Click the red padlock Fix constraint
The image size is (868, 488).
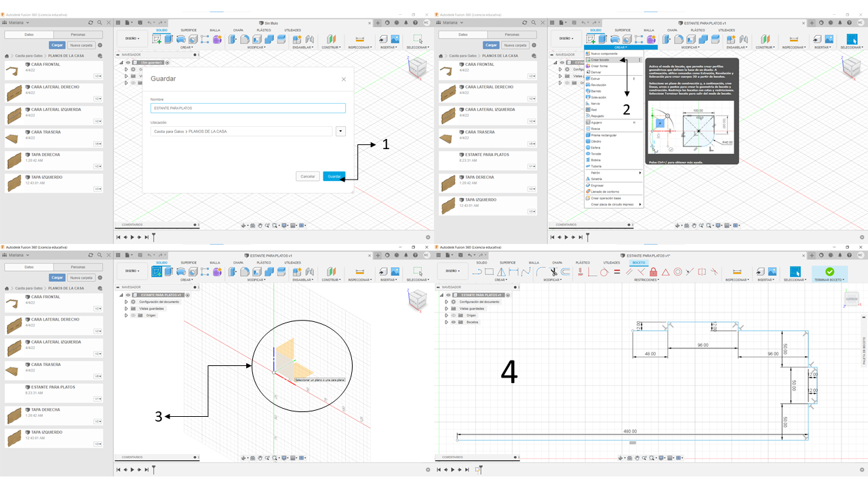tap(653, 272)
